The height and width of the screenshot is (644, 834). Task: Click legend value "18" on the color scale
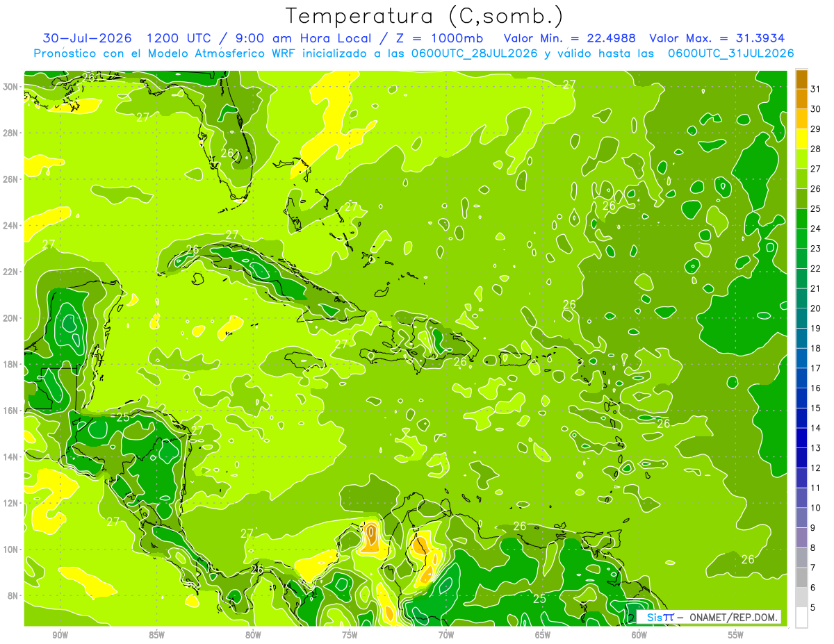click(x=815, y=348)
